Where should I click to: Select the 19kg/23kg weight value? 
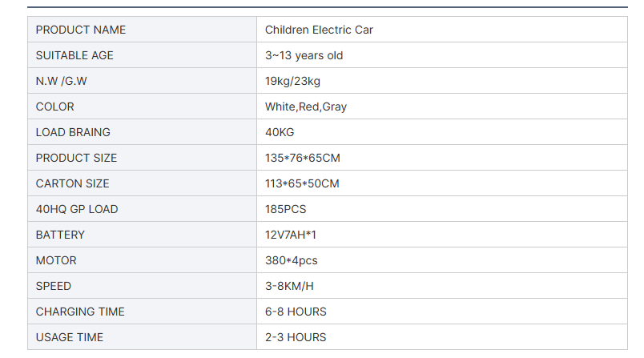[292, 81]
